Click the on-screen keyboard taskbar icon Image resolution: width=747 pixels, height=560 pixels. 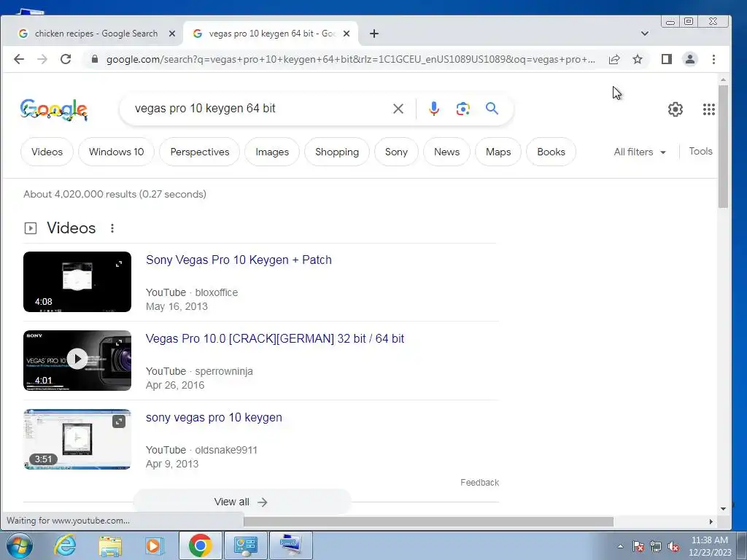click(x=291, y=545)
